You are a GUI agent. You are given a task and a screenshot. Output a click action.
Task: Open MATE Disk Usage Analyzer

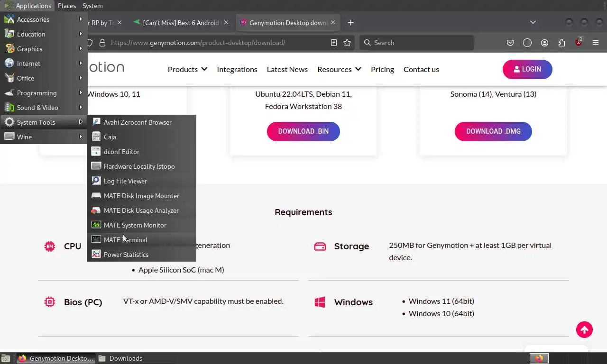(141, 210)
